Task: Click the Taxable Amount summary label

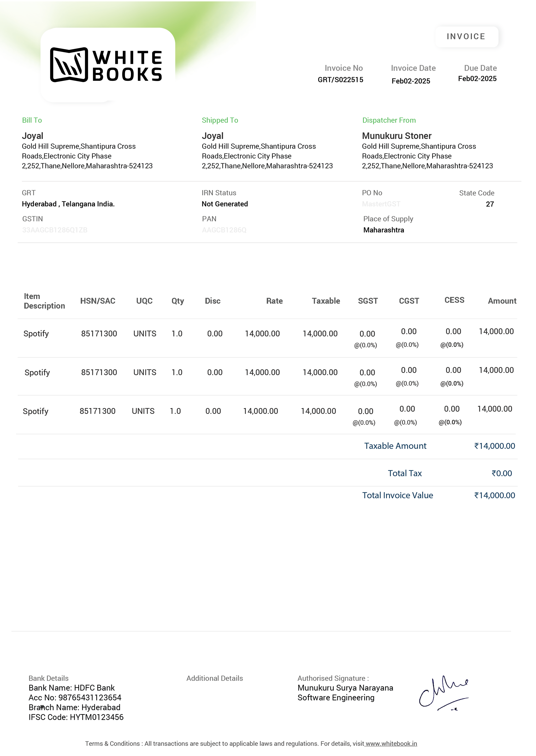Action: tap(395, 446)
